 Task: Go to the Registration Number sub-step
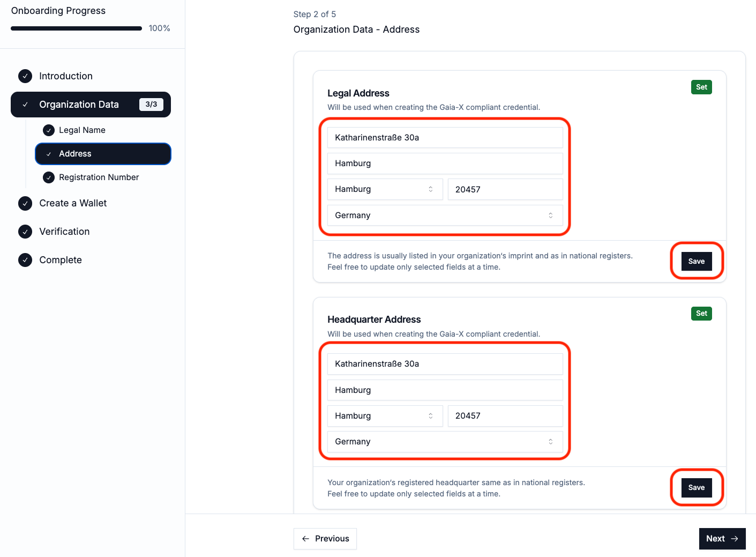99,177
